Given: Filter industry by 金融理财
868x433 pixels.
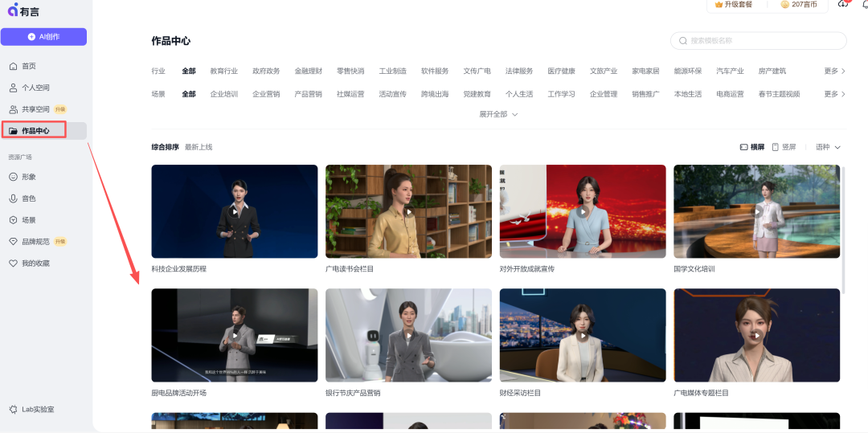Looking at the screenshot, I should point(309,71).
